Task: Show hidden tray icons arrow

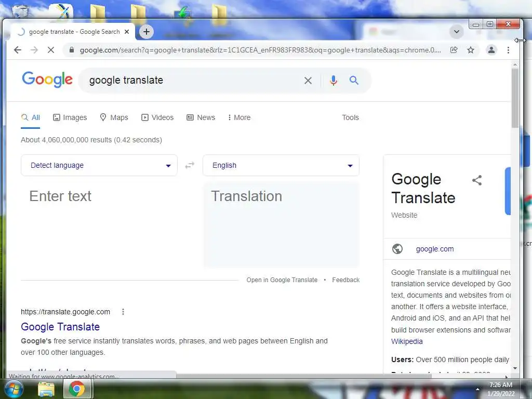Action: coord(477,389)
